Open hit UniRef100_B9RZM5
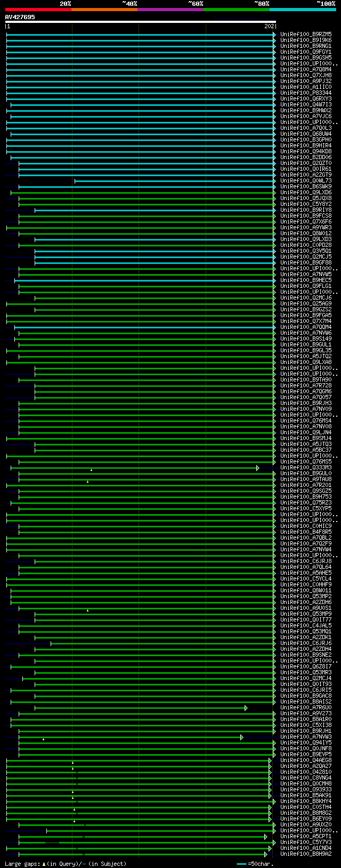The height and width of the screenshot is (868, 341). pos(306,35)
